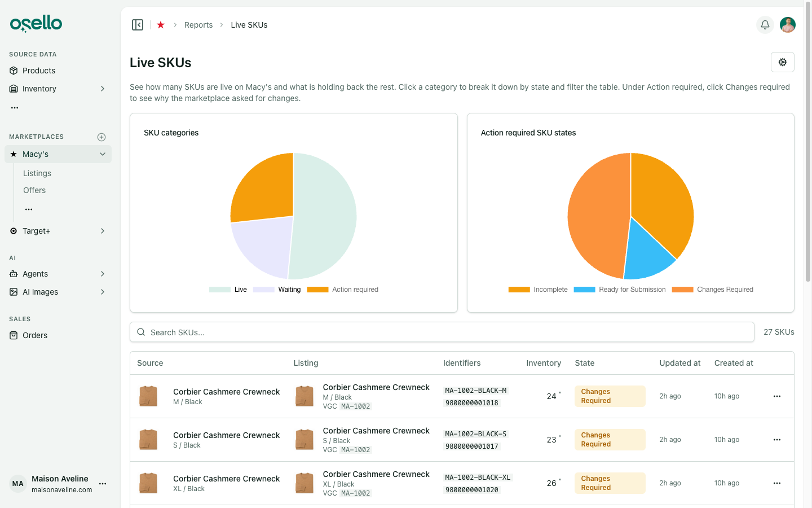Click the red favorite star icon
The width and height of the screenshot is (812, 508).
pyautogui.click(x=161, y=25)
